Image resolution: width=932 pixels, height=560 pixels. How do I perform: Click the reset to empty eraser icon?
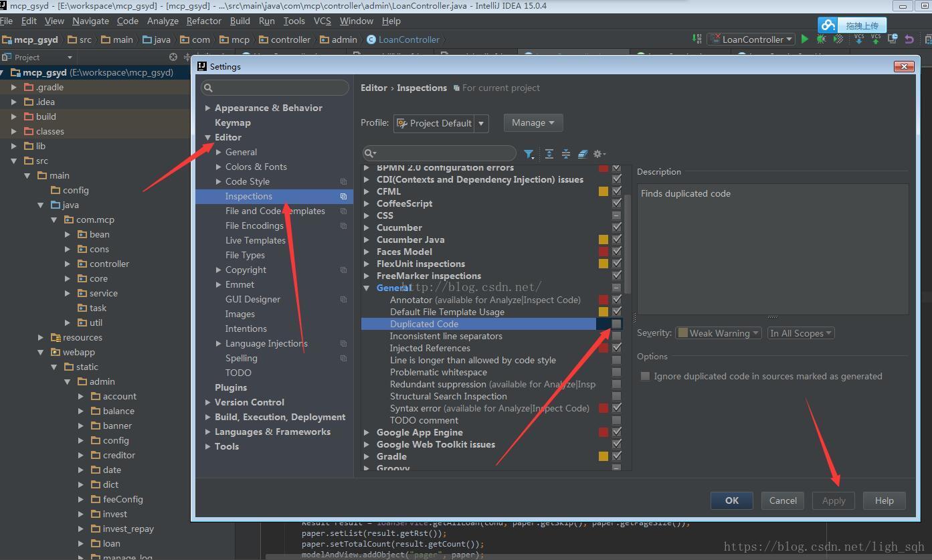583,154
